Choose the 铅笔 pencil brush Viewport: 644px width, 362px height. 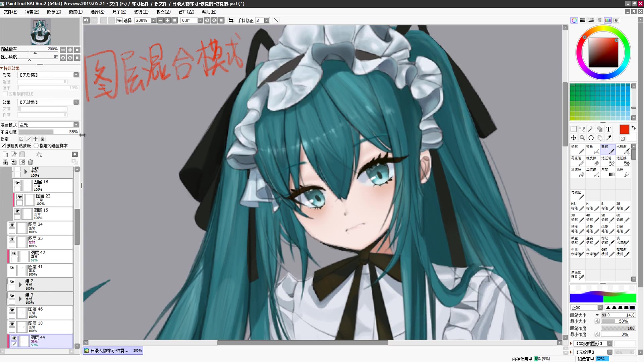tap(578, 149)
